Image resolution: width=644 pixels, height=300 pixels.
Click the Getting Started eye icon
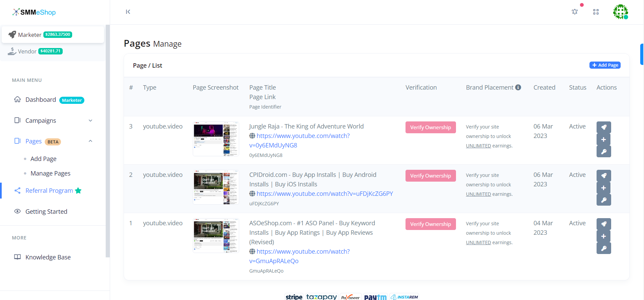(x=17, y=211)
